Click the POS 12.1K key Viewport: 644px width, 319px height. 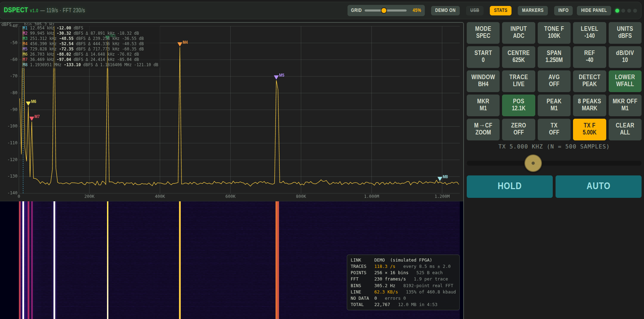pos(518,105)
